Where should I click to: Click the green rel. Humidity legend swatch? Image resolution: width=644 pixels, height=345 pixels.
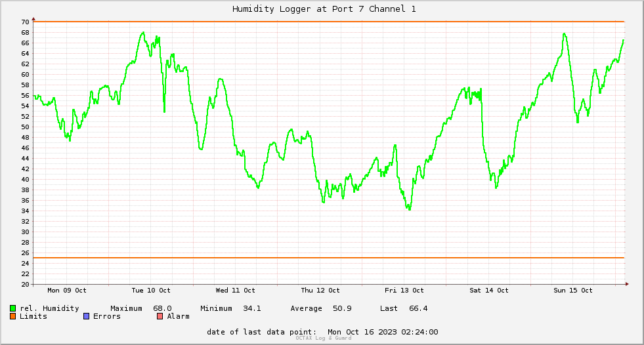[x=12, y=308]
